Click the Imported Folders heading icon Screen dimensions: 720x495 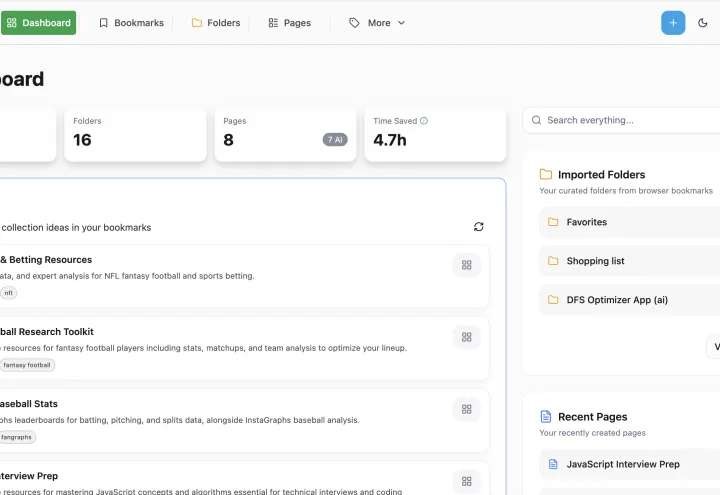click(x=546, y=174)
